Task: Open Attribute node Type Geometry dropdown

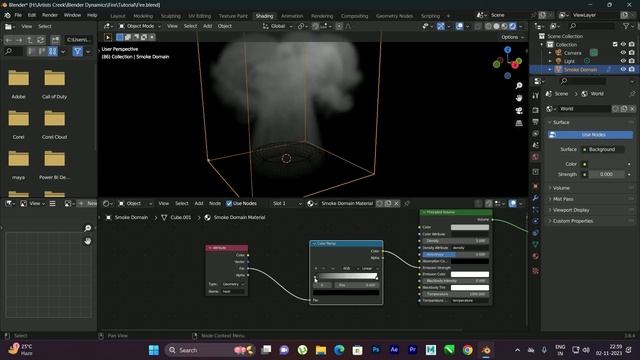Action: [233, 284]
